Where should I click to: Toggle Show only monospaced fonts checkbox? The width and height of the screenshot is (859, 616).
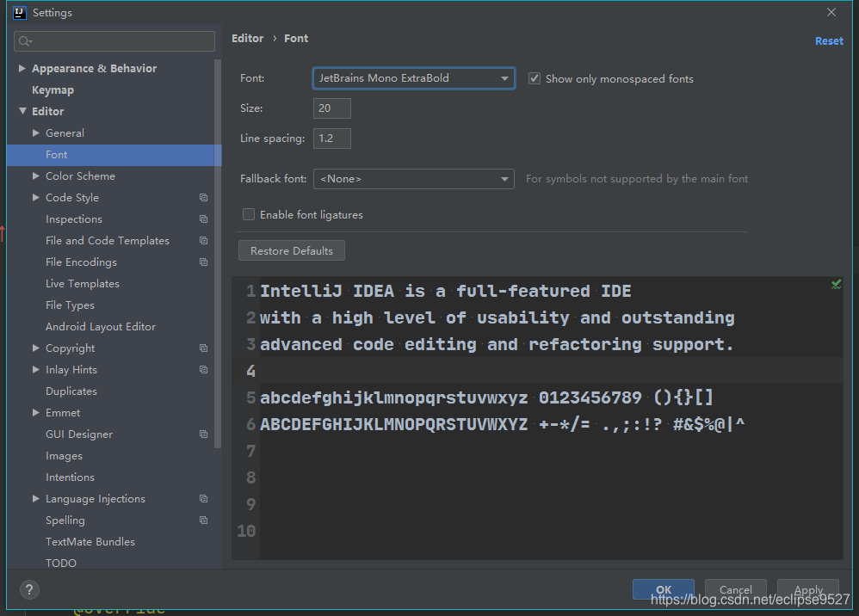click(535, 78)
